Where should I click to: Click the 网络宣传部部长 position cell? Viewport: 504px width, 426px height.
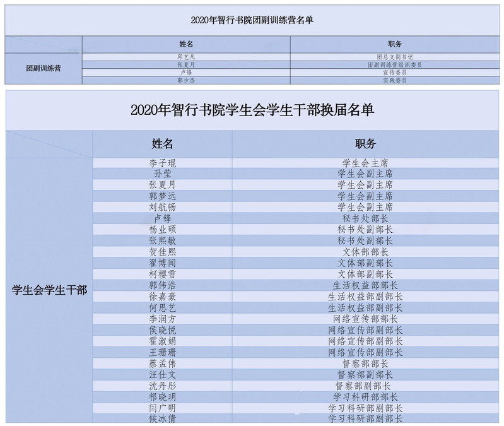365,319
